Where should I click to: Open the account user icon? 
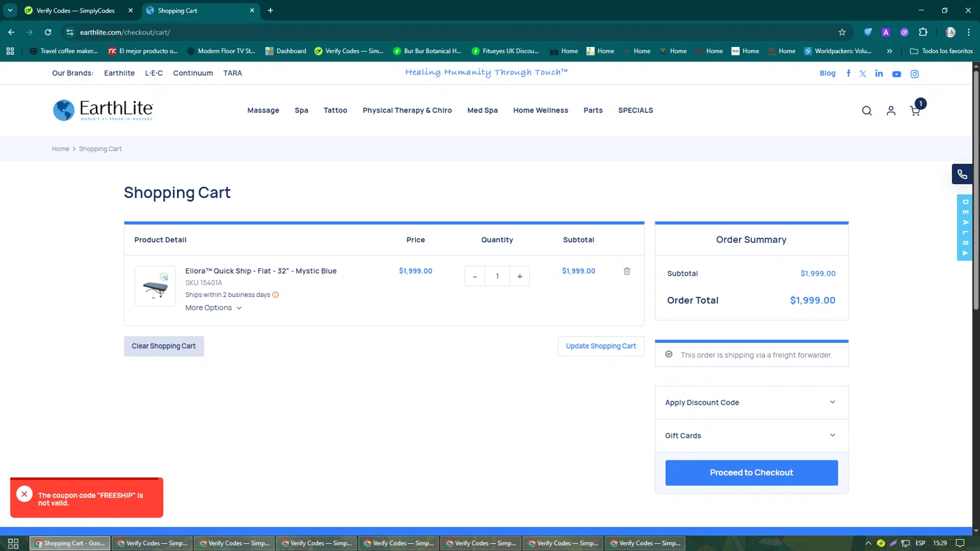coord(890,111)
